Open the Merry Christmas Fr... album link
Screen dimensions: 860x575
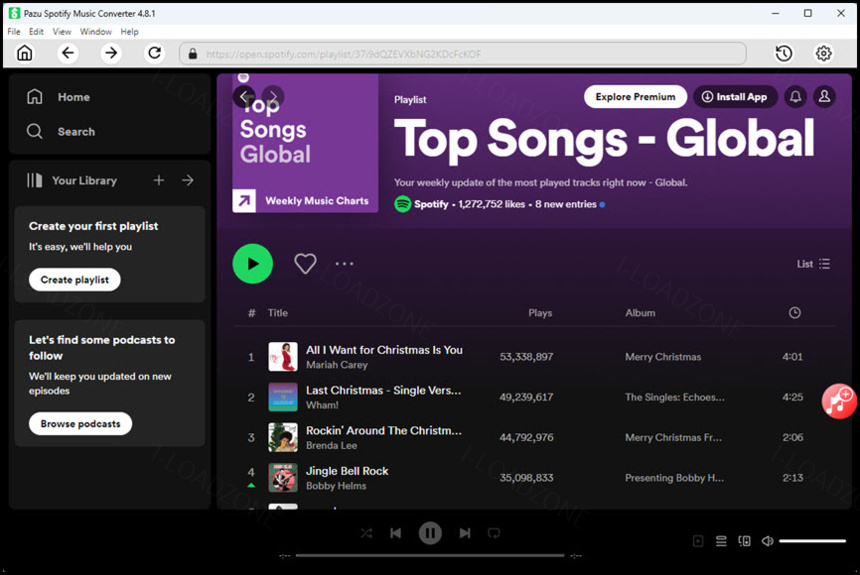click(x=674, y=437)
